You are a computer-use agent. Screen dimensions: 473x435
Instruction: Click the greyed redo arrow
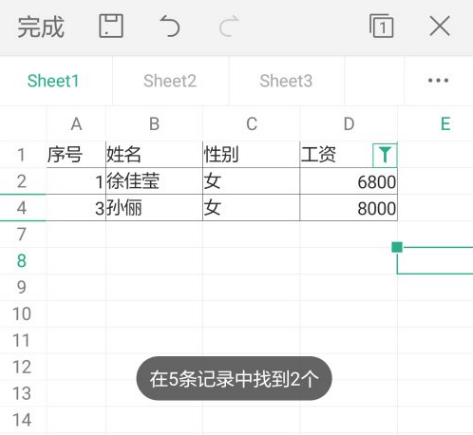[229, 26]
